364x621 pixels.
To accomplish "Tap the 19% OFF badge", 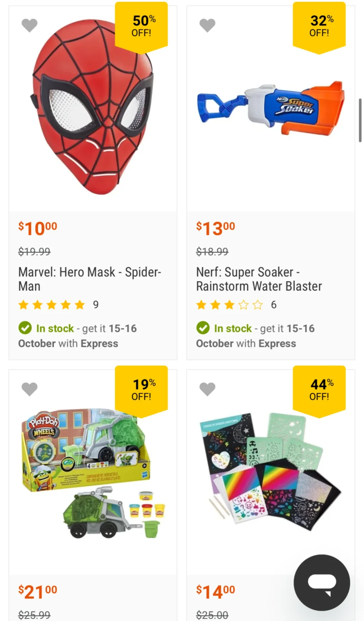I will (141, 390).
